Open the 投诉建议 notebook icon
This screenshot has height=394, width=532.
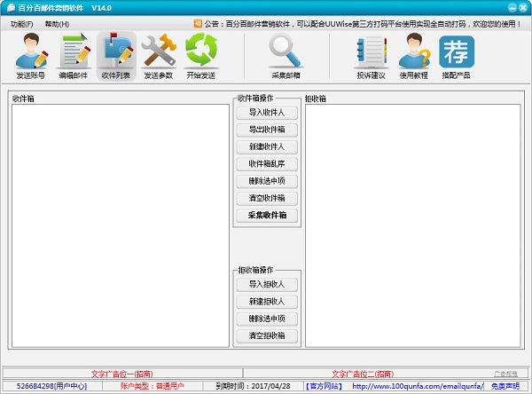click(372, 56)
